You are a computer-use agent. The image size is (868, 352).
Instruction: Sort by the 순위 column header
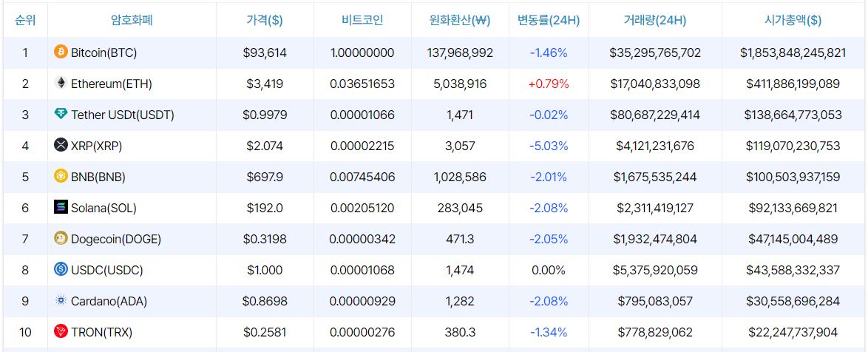(25, 21)
